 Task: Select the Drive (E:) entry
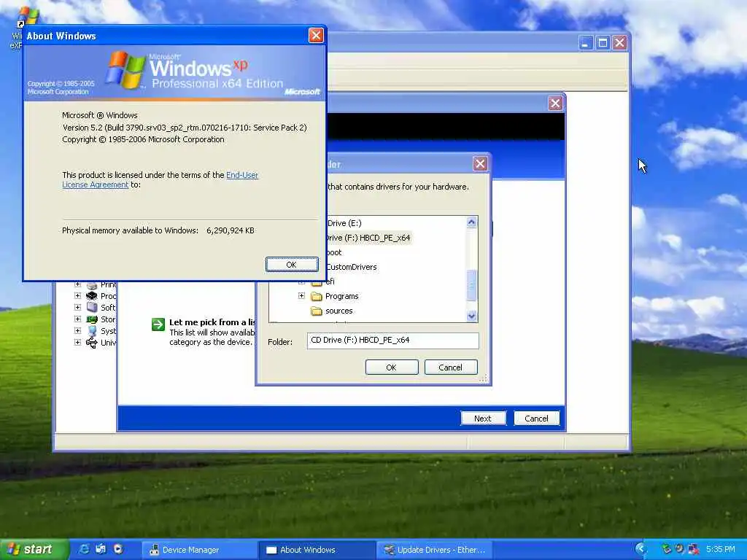click(x=344, y=223)
